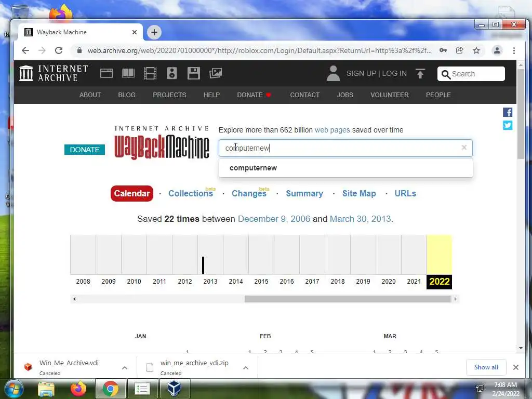Click Show all downloads
Screen dimensions: 532x399
486,367
